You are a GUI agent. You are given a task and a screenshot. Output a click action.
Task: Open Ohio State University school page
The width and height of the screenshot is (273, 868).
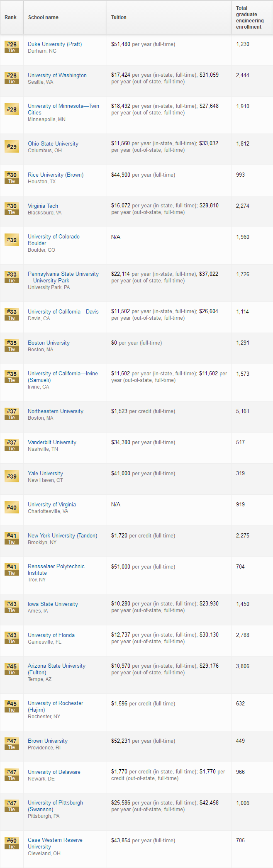click(x=53, y=144)
